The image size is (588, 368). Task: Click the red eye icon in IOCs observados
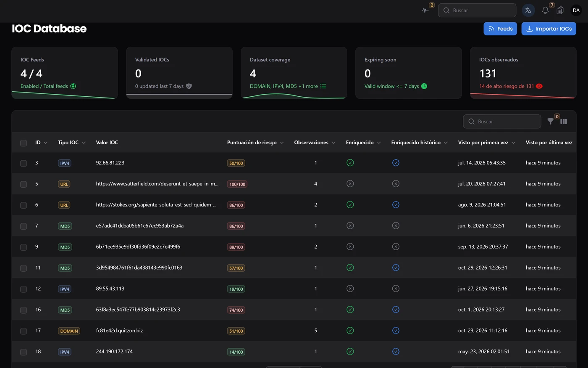pos(539,86)
